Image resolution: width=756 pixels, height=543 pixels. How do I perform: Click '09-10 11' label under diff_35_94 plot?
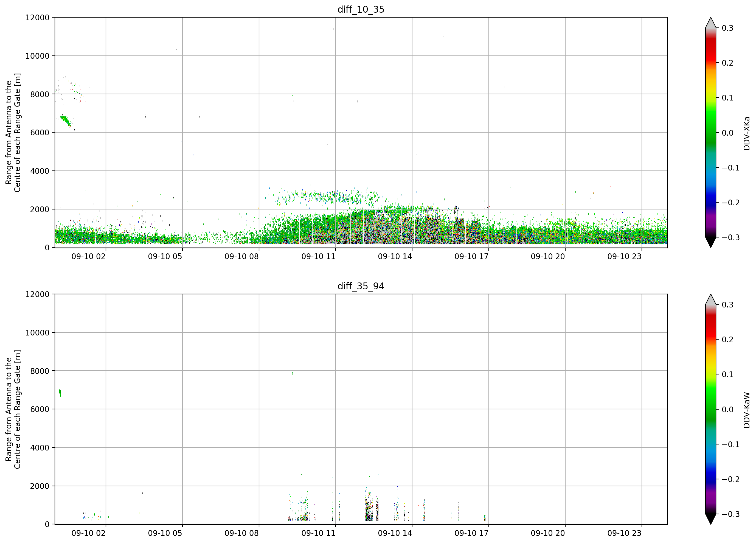point(318,533)
